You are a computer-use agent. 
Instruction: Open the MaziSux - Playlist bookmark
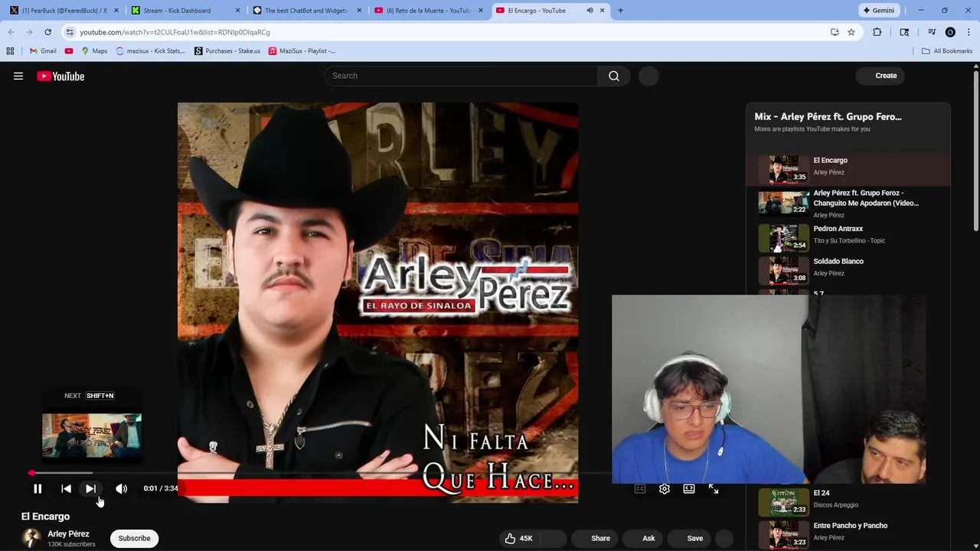pyautogui.click(x=302, y=51)
